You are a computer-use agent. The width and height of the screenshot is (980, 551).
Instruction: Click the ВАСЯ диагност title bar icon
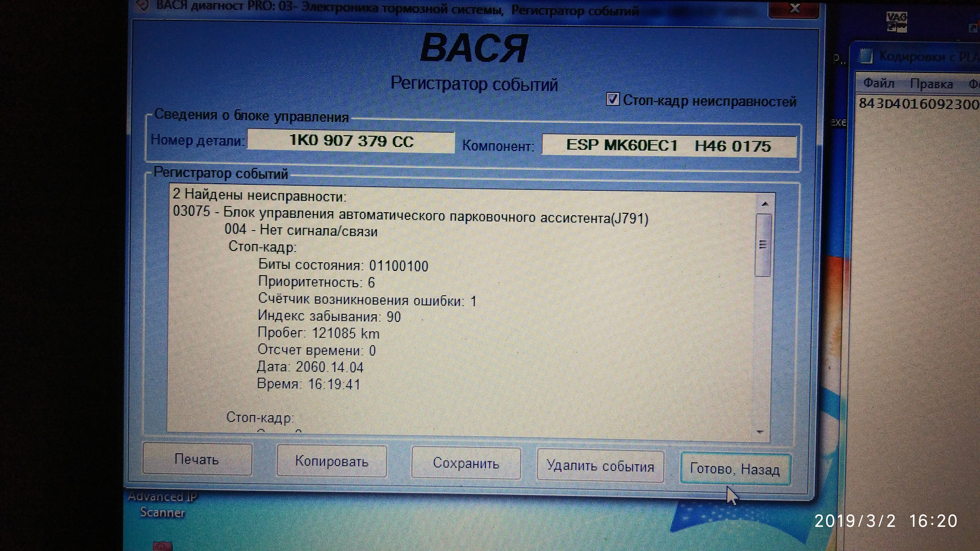click(x=143, y=5)
